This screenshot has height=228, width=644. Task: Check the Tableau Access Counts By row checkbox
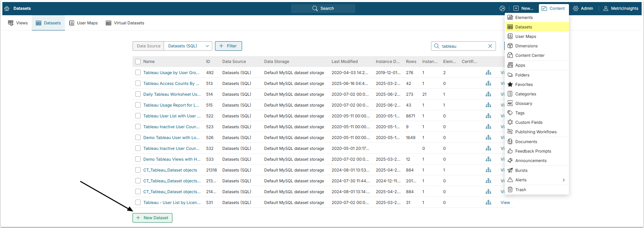(x=138, y=83)
